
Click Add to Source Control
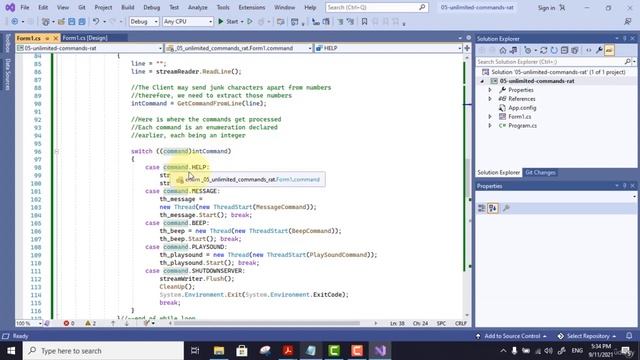512,336
